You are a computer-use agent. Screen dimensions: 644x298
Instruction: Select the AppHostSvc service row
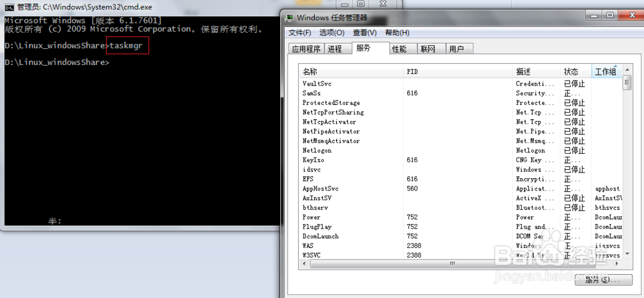461,189
